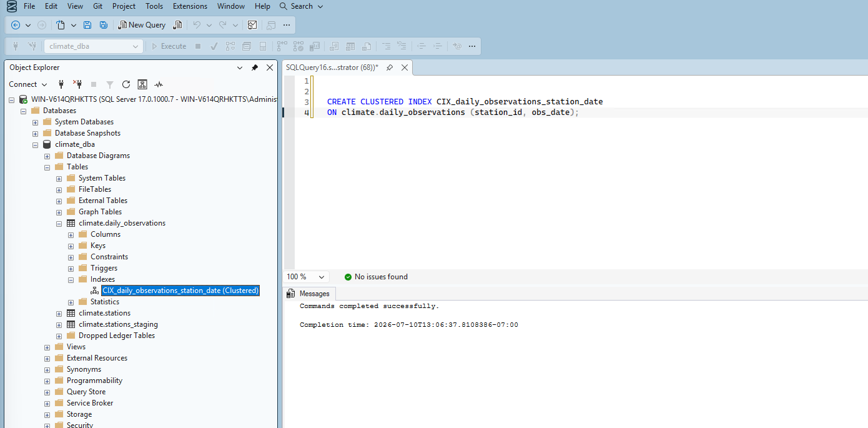Click the Specify Values for Template Parameters icon
The width and height of the screenshot is (868, 428).
(x=457, y=46)
